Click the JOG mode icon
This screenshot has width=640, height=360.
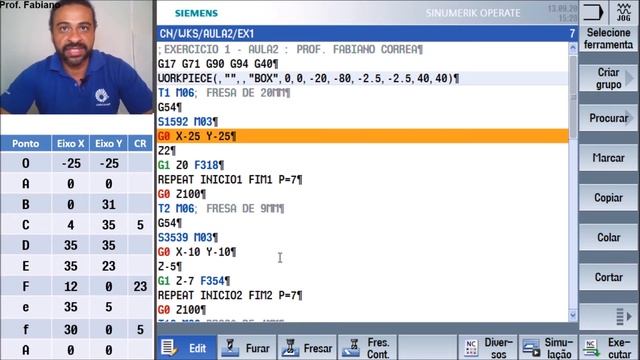(624, 12)
